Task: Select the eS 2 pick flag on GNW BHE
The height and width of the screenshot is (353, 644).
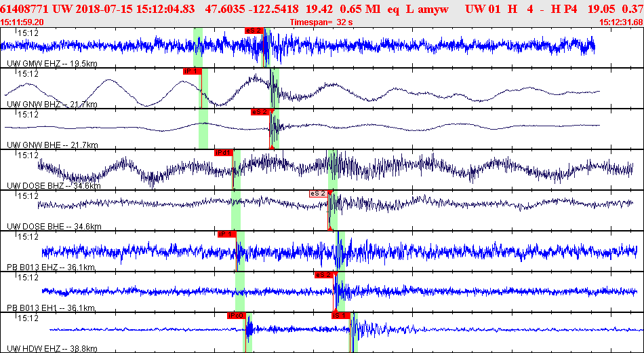Action: tap(260, 112)
